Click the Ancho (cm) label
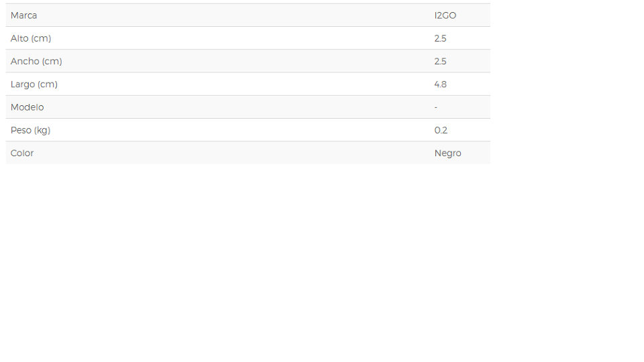This screenshot has height=362, width=644. (36, 62)
